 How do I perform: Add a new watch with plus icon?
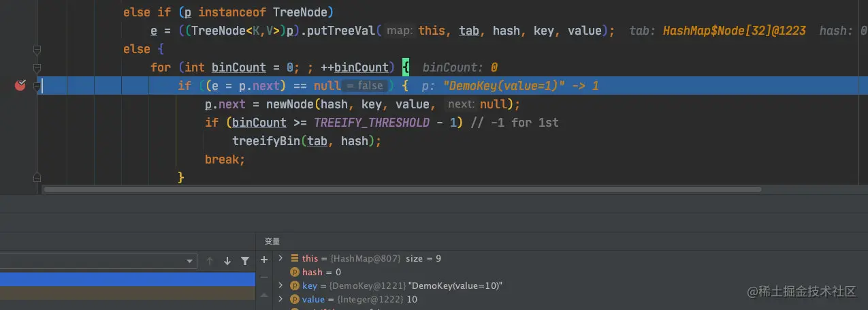(264, 260)
